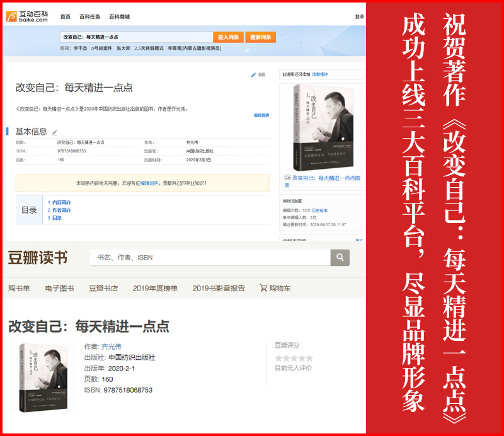Click the pencil icon beside 基本信息
Viewport: 504px width, 436px height.
point(55,132)
